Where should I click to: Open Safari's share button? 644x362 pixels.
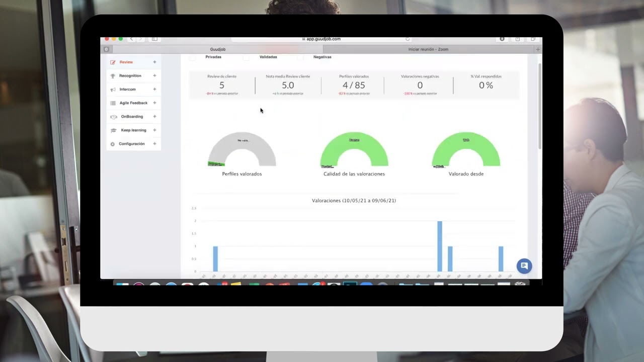517,39
